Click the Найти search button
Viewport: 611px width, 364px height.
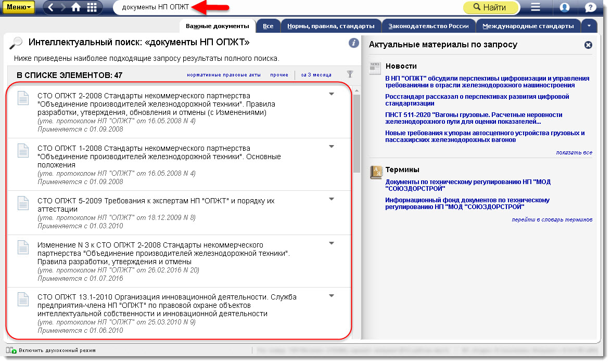tap(491, 7)
